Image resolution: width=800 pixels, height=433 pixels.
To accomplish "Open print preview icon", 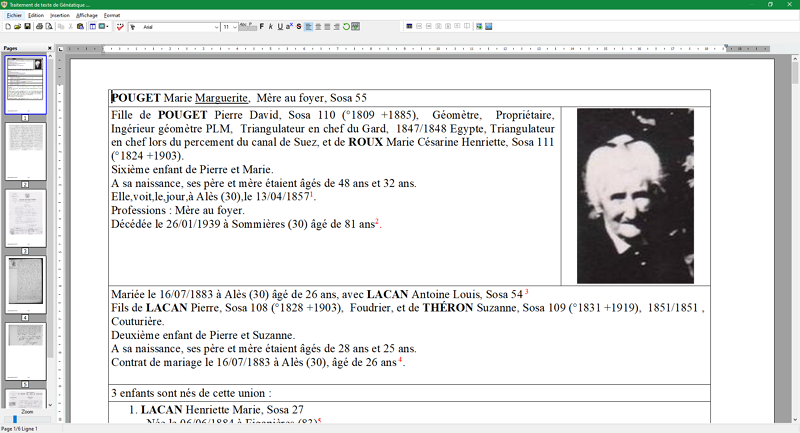I will coord(49,27).
